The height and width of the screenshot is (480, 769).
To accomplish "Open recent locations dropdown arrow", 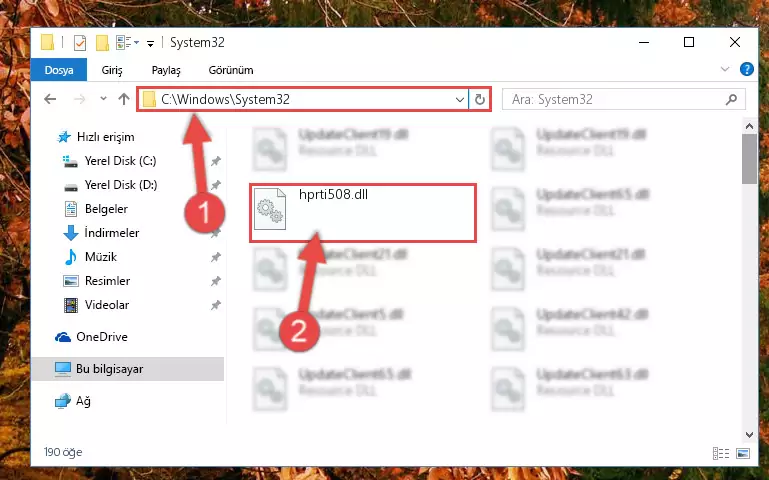I will click(x=103, y=99).
